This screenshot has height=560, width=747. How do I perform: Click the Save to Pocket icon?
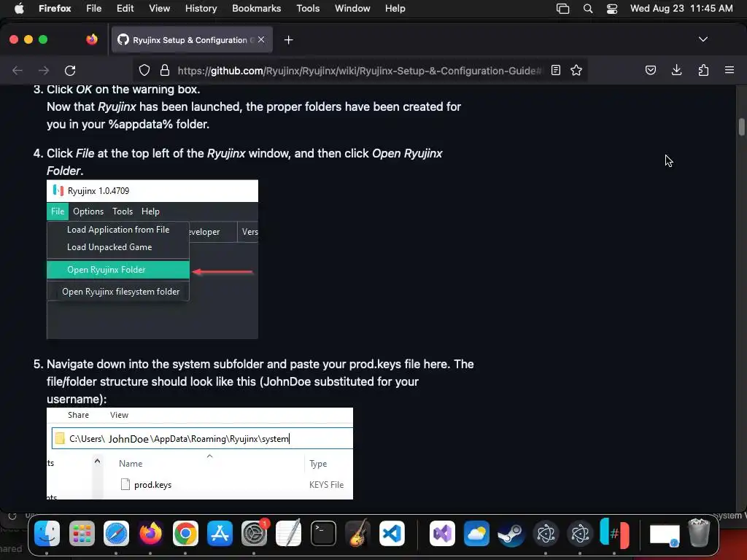point(650,71)
